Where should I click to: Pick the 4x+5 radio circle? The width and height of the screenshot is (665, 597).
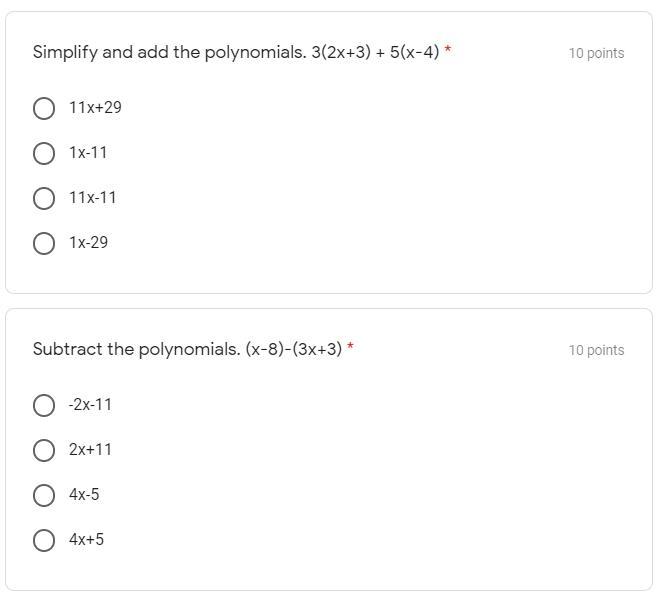point(44,540)
